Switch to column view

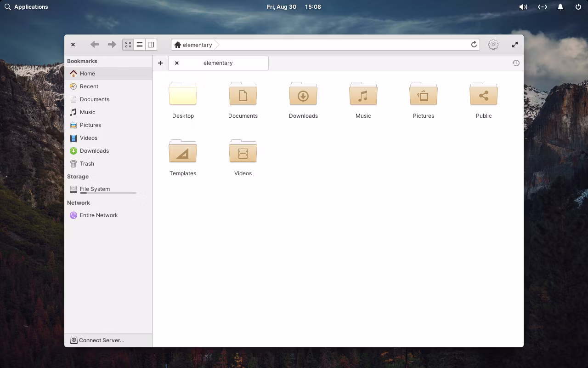click(151, 45)
